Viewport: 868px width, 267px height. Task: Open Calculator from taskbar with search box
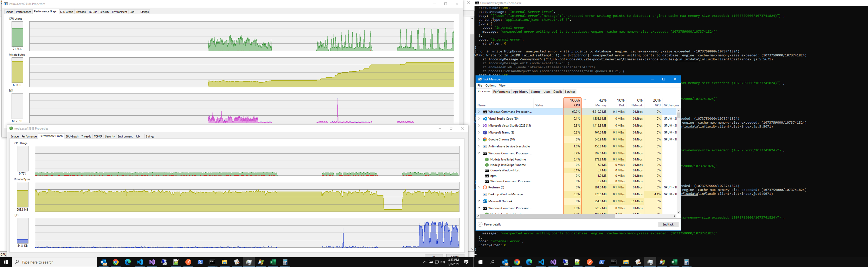(285, 262)
